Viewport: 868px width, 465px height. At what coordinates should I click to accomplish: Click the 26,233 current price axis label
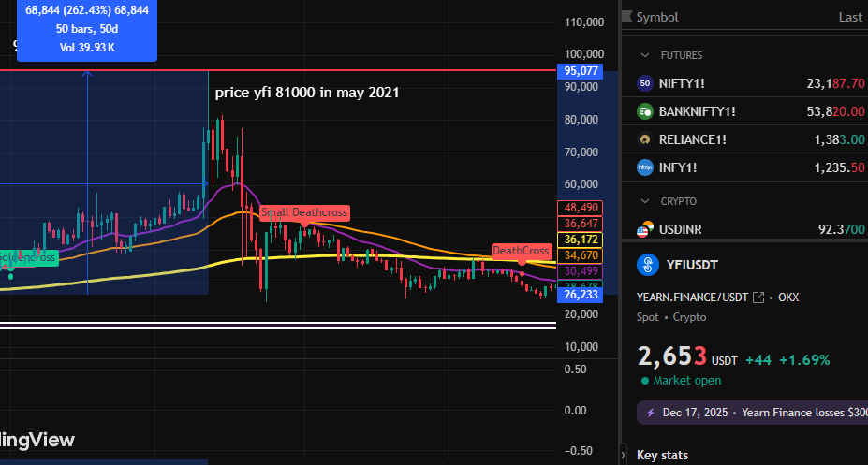(x=581, y=295)
